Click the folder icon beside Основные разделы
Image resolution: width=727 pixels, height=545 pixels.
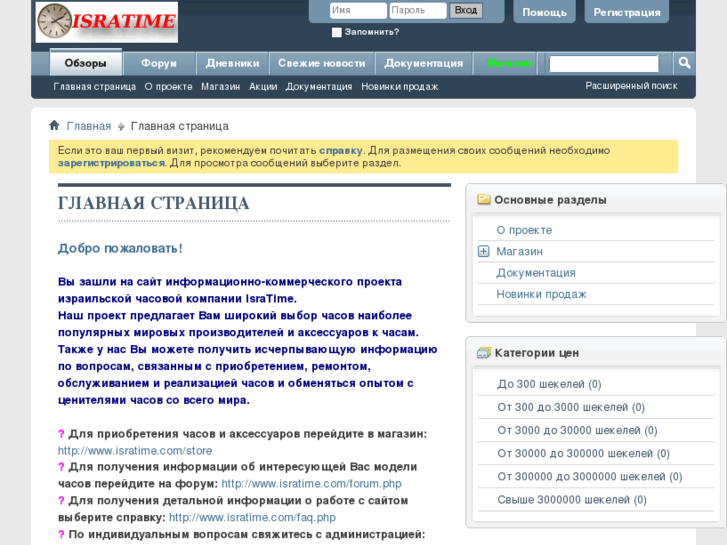pos(484,200)
